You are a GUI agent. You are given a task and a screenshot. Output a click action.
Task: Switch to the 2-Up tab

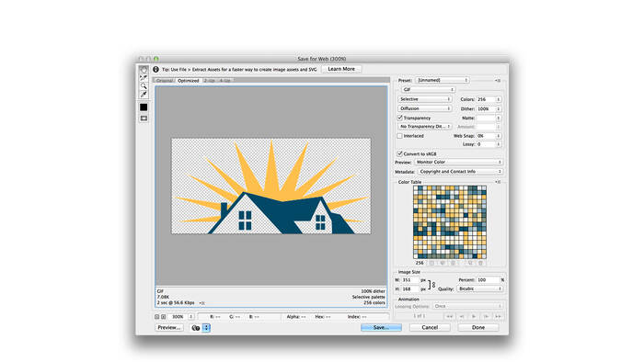pos(210,80)
